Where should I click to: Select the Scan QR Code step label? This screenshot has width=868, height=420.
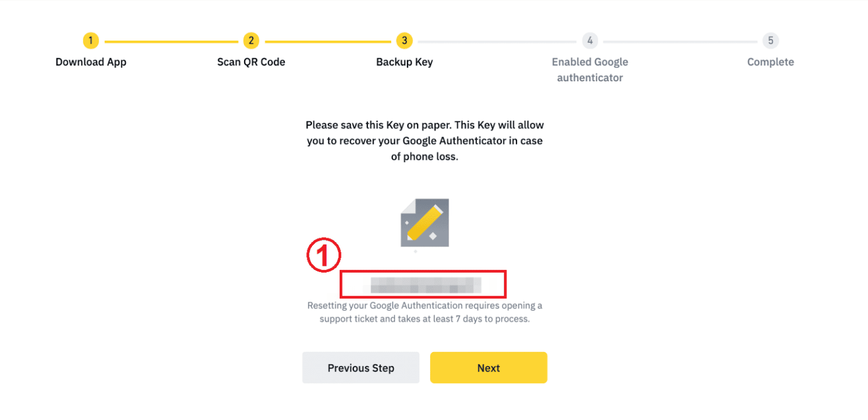251,62
